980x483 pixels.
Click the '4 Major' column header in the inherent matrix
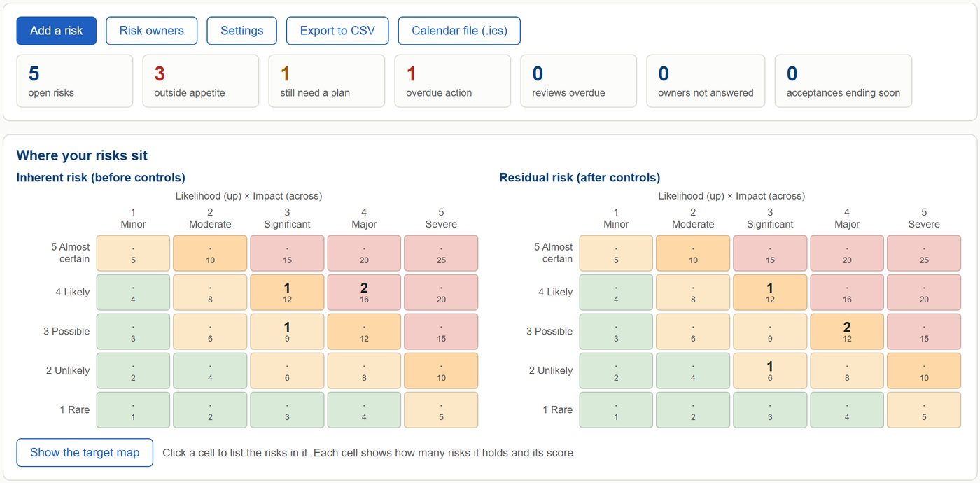(364, 218)
